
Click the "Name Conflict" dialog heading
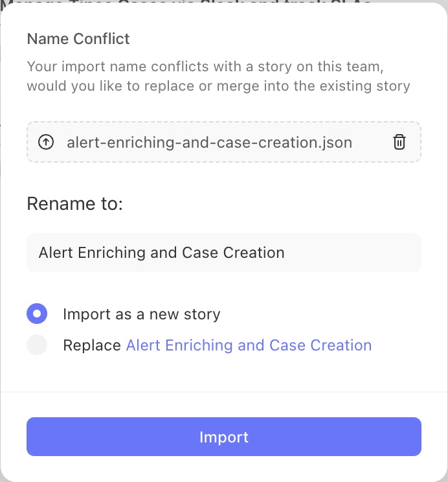(x=78, y=39)
